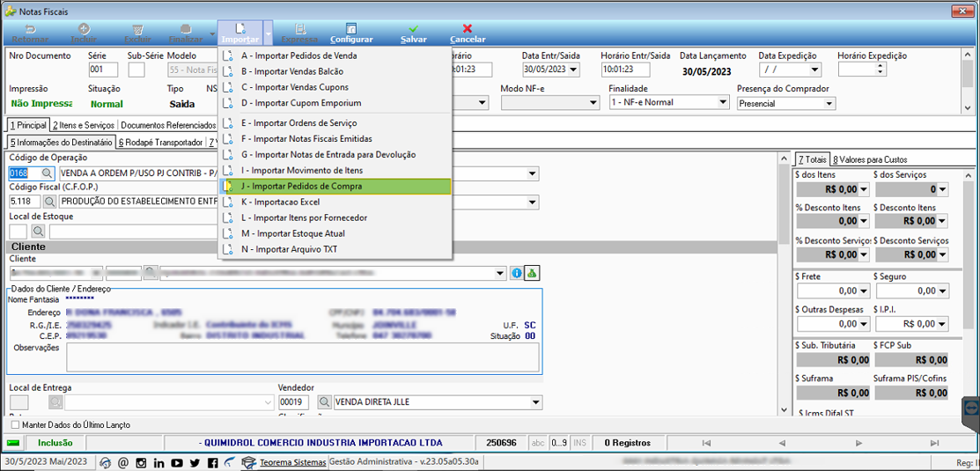Click the Local de Estoque search icon

pyautogui.click(x=38, y=232)
